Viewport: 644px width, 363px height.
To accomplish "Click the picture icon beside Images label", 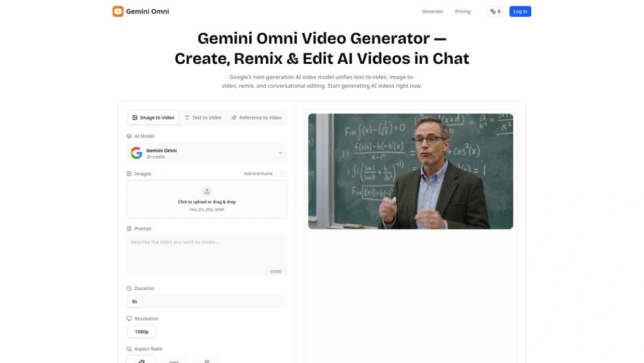I will 129,174.
